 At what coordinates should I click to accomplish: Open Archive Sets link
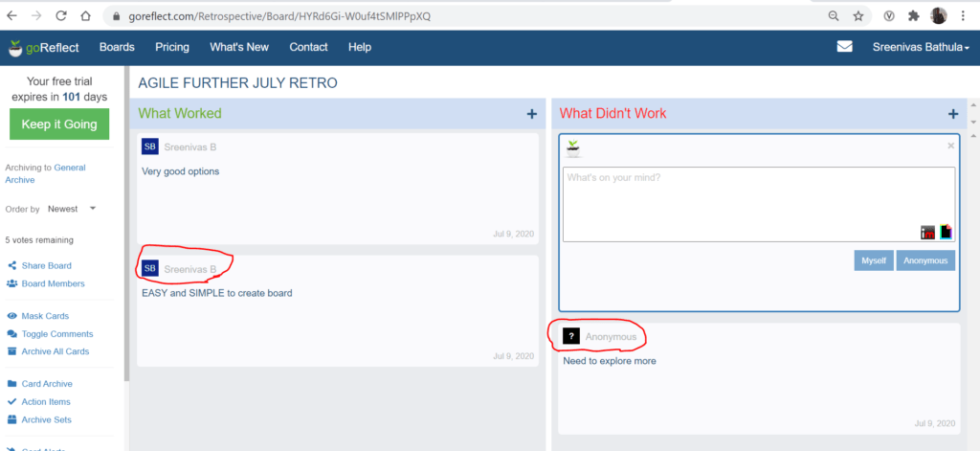point(47,419)
